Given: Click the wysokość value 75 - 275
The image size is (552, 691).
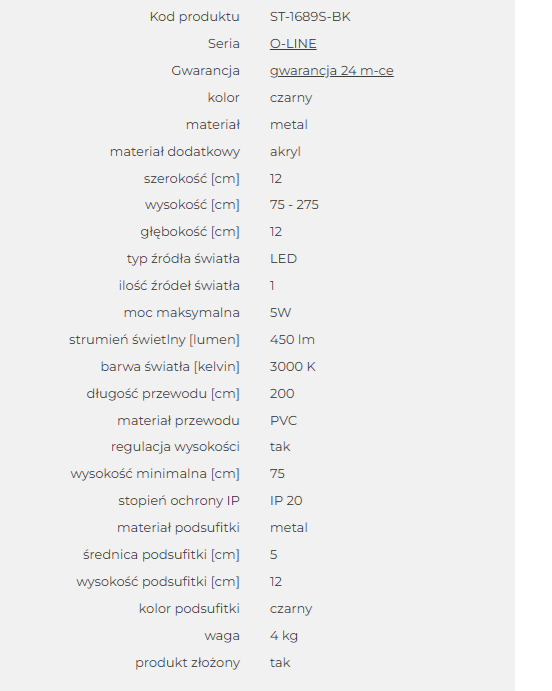Looking at the screenshot, I should tap(294, 205).
